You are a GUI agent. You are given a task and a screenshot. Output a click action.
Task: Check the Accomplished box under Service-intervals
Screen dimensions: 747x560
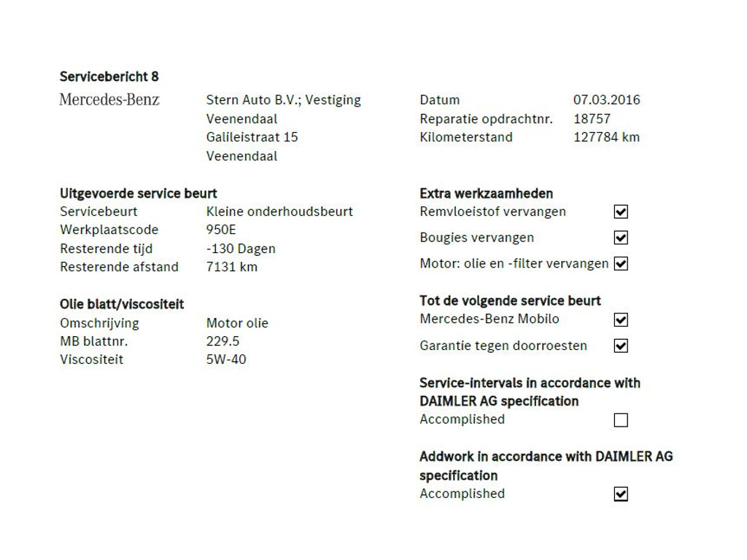click(x=621, y=420)
